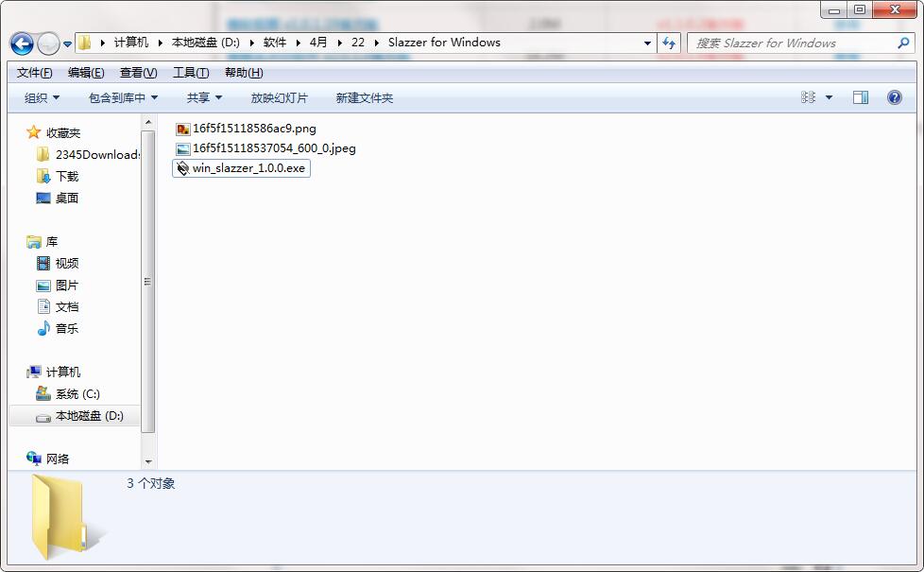Click the navigation pane vertical scrollbar
Viewport: 924px width, 572px height.
[x=148, y=281]
